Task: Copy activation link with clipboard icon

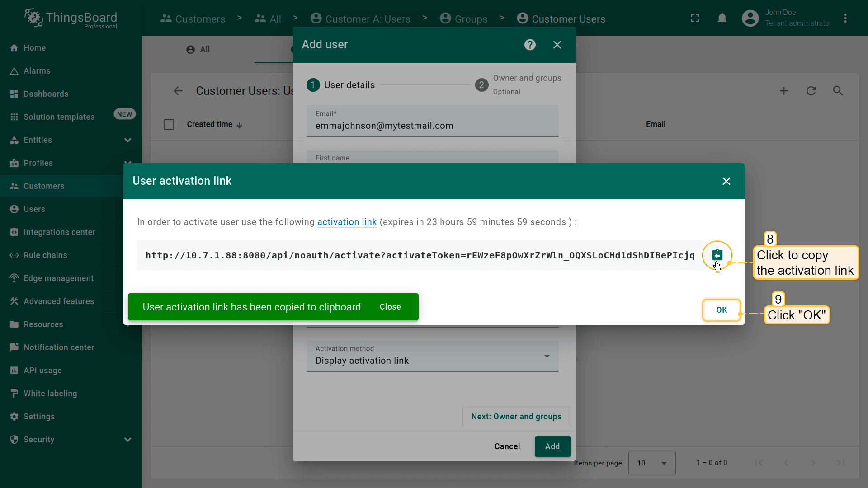Action: pyautogui.click(x=717, y=255)
